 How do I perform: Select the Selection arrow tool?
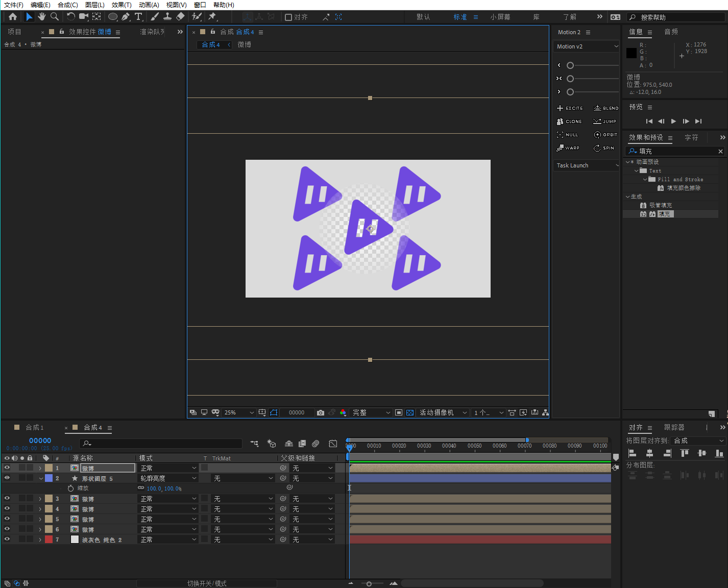[x=29, y=17]
